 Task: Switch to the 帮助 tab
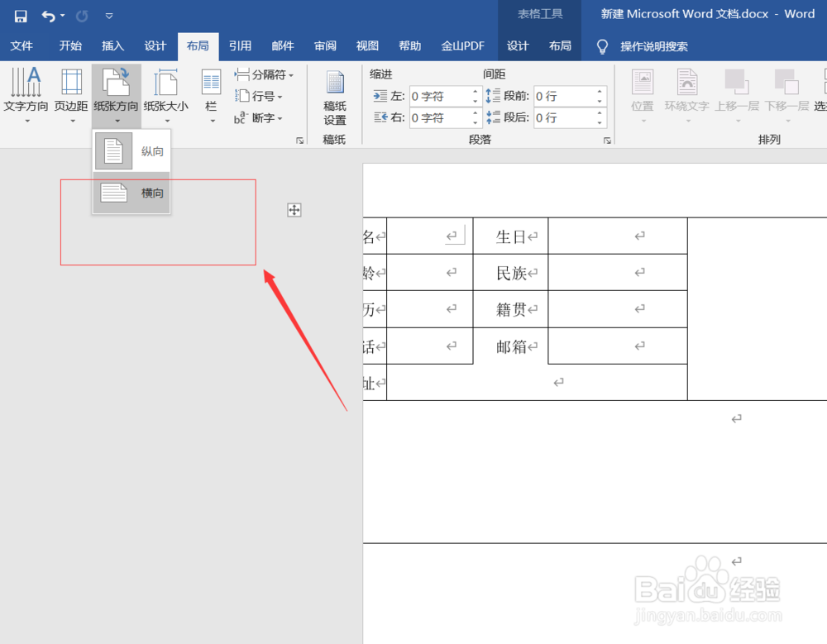[x=410, y=46]
